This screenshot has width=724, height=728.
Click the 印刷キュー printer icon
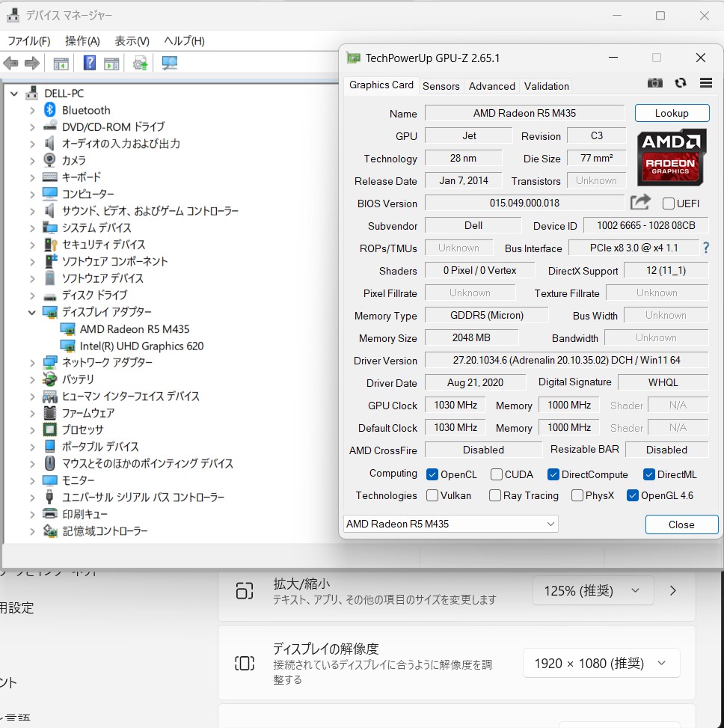49,513
